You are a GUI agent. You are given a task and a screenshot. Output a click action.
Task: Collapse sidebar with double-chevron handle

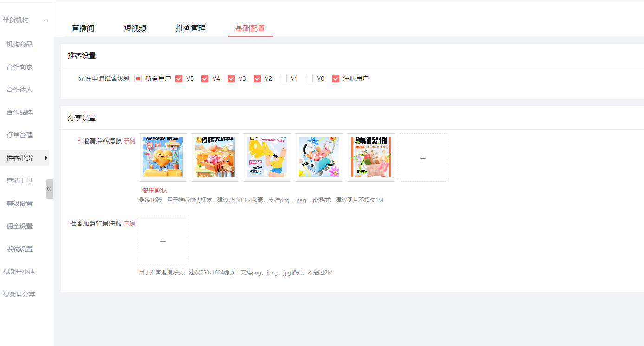tap(49, 189)
